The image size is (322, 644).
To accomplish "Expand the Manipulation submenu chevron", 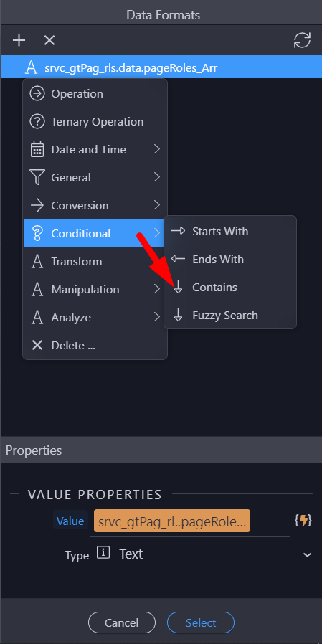I will pos(156,289).
